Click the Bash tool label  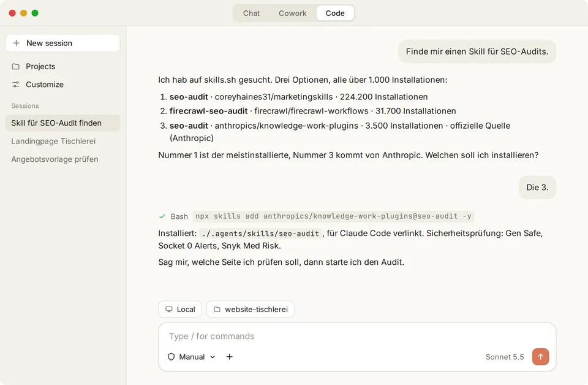coord(179,216)
